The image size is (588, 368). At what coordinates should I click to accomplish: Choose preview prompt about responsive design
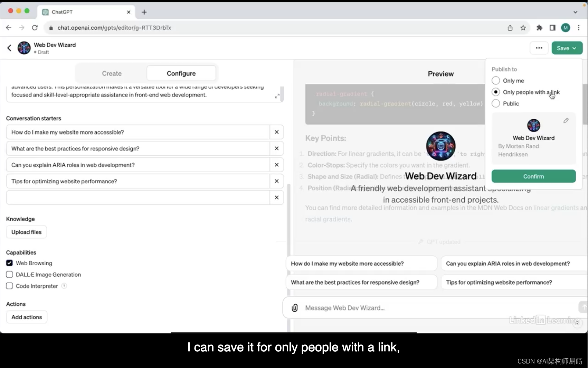click(361, 283)
